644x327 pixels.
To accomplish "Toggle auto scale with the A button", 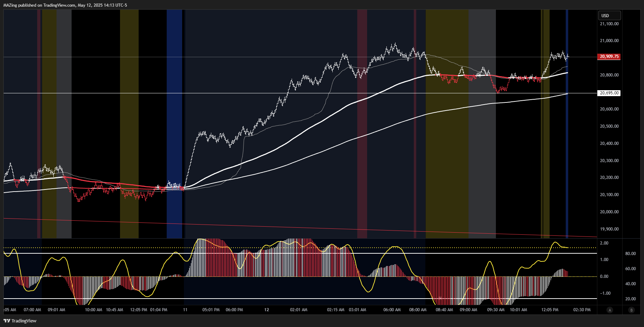I will [610, 310].
